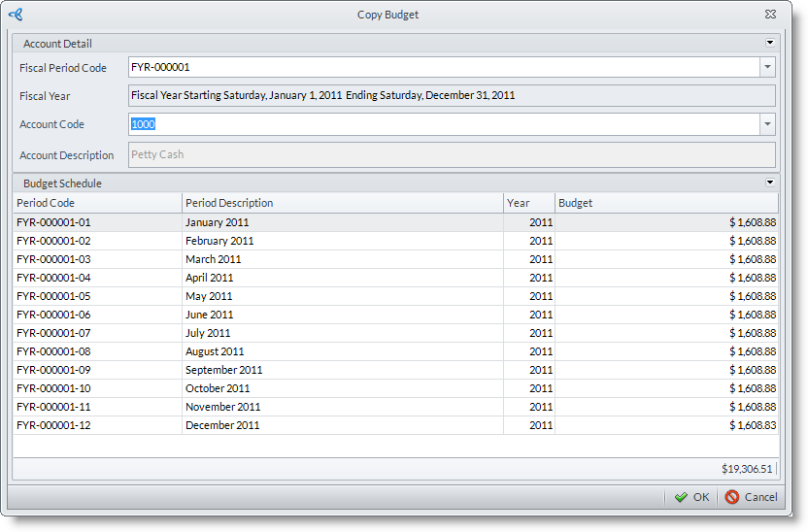The height and width of the screenshot is (532, 808).
Task: Cancel the budget copy
Action: pos(751,497)
